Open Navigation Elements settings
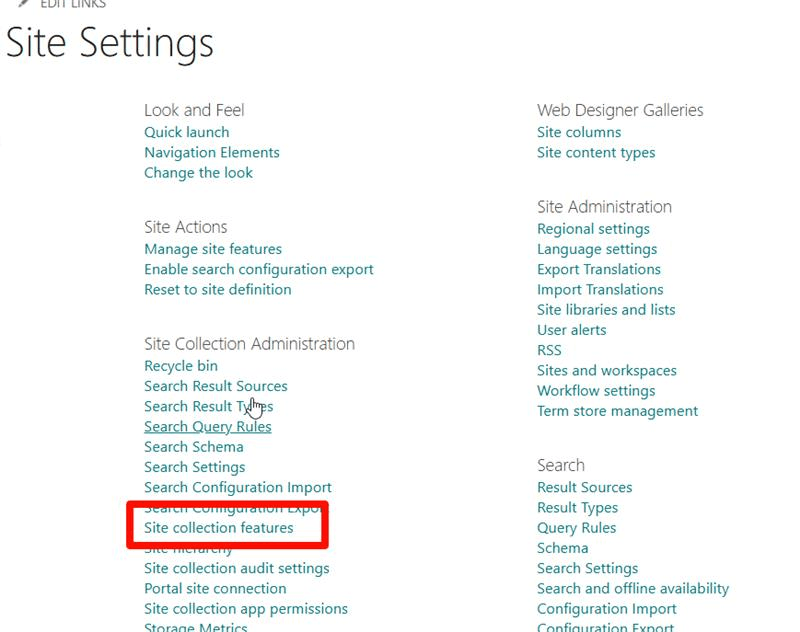Image resolution: width=800 pixels, height=632 pixels. coord(210,152)
